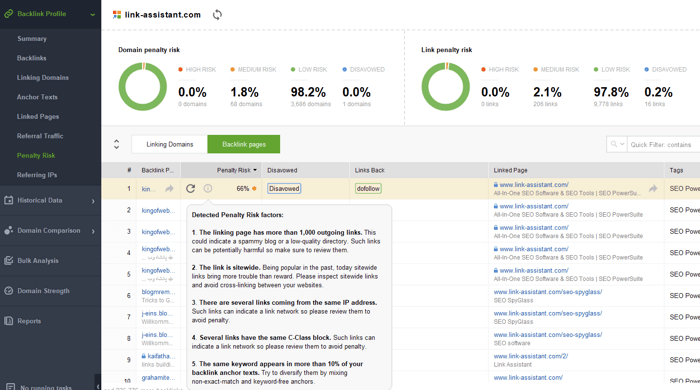Click the refresh project icon beside domain name
700x390 pixels.
pyautogui.click(x=217, y=15)
